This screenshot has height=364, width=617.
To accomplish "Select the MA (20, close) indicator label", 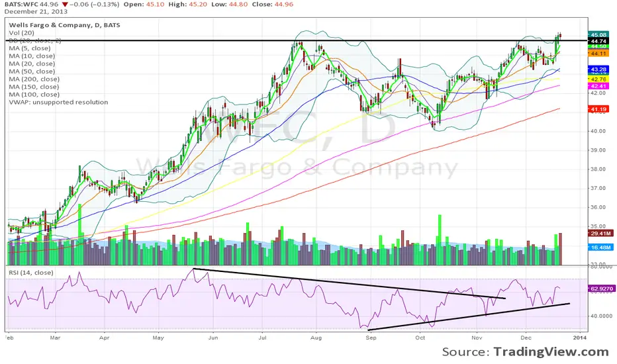I will coord(32,64).
